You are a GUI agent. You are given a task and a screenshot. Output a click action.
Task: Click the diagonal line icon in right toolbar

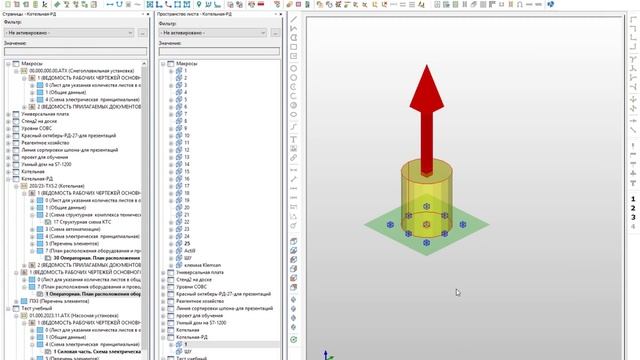633,130
